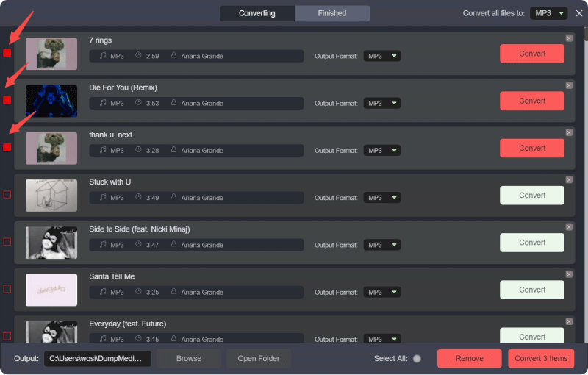The image size is (588, 375).
Task: Check the Everyday (feat. Future) checkbox
Action: point(7,336)
